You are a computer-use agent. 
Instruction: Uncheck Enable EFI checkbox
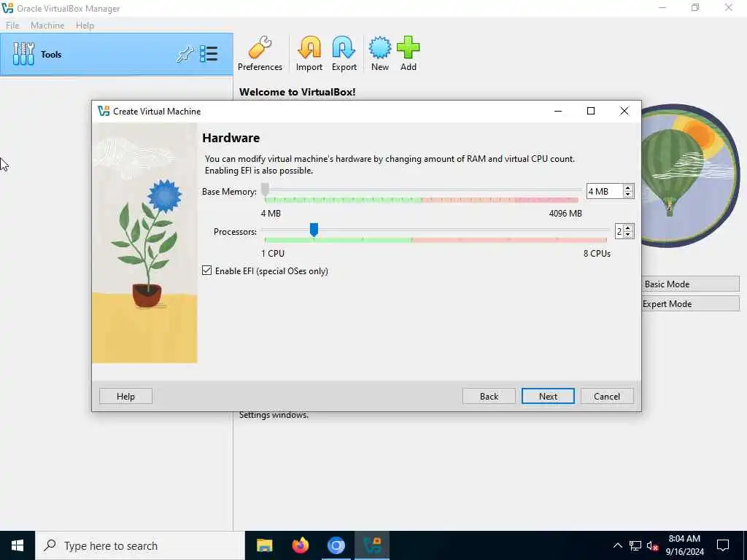(x=206, y=271)
